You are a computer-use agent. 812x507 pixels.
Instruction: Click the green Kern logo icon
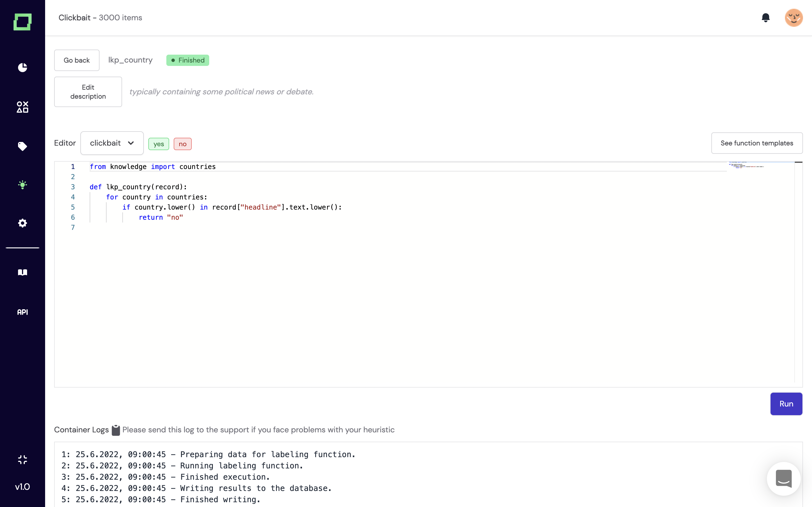(x=23, y=22)
